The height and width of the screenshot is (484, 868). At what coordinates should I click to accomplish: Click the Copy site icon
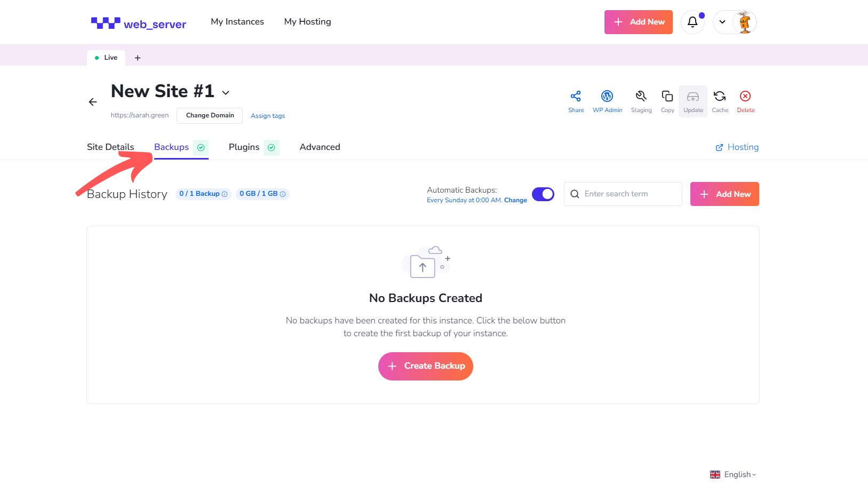[667, 97]
